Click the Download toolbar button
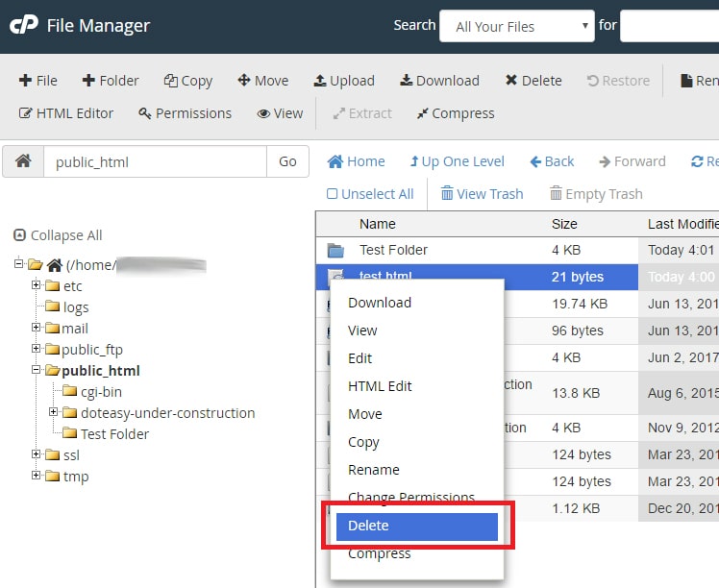Image resolution: width=719 pixels, height=588 pixels. pos(439,81)
